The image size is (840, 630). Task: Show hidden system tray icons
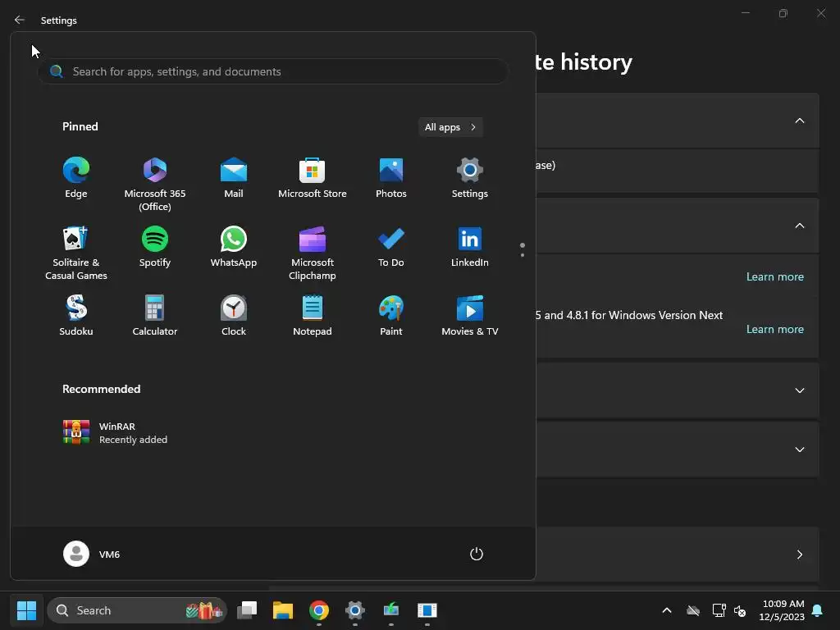[x=667, y=610]
